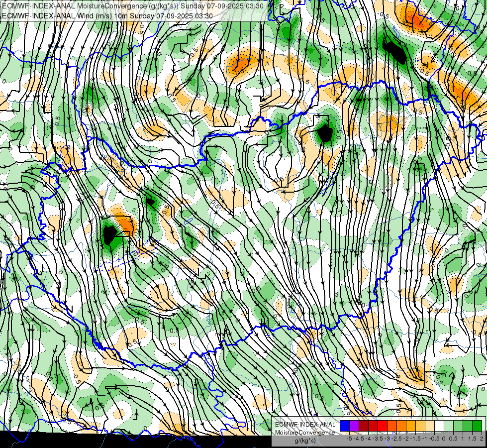Viewport: 487px width, 448px height.
Task: Click the -1.5 tick label on the legend
Action: coord(416,439)
